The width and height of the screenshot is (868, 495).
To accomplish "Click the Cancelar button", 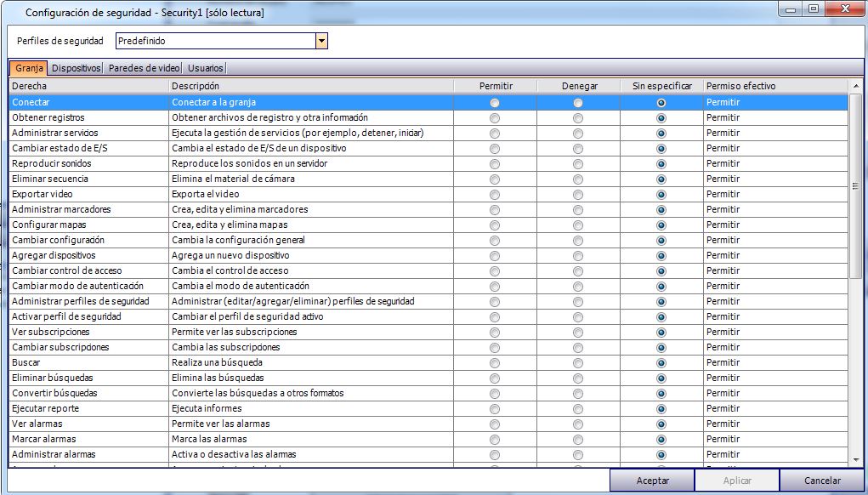I will [822, 481].
